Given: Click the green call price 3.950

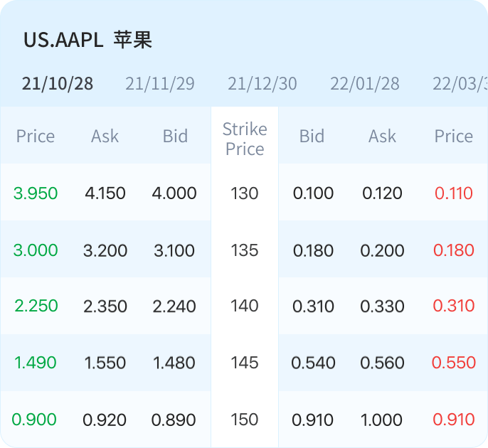Looking at the screenshot, I should [x=36, y=193].
